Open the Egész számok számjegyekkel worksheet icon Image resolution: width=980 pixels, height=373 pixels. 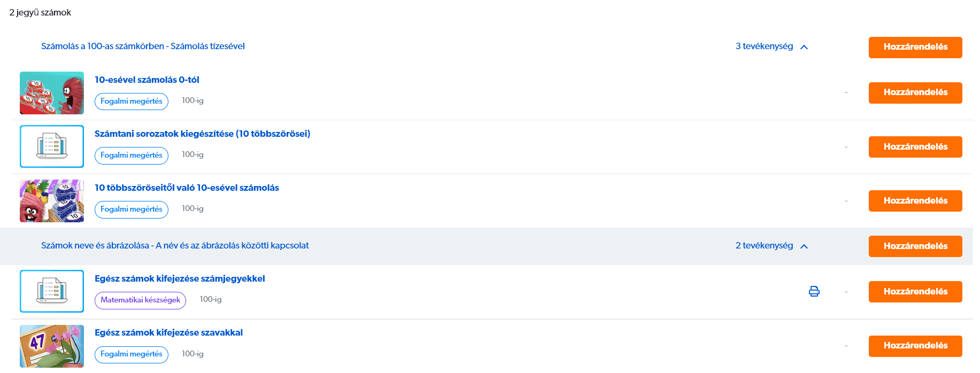coord(52,291)
